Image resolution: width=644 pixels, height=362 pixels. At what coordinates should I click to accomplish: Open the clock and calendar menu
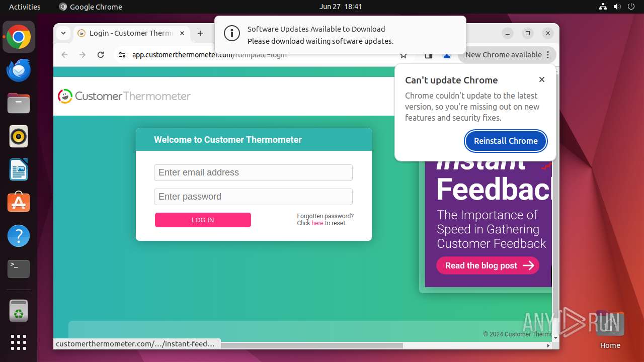point(341,7)
